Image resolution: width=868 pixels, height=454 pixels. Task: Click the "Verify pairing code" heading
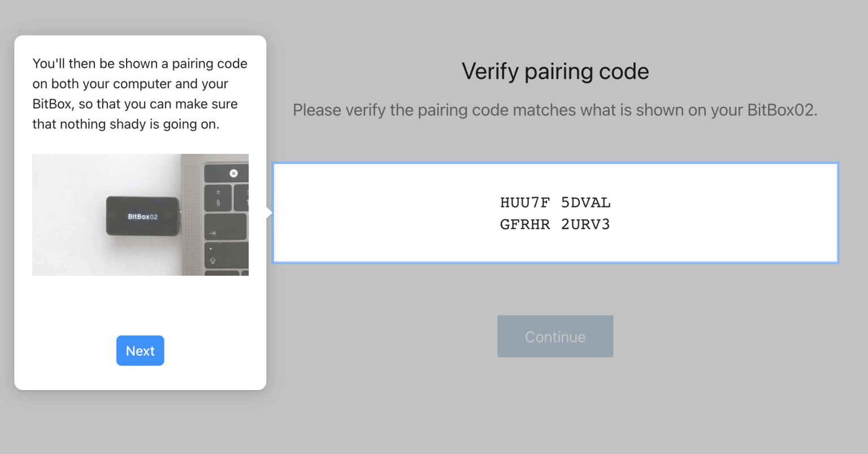(x=555, y=71)
